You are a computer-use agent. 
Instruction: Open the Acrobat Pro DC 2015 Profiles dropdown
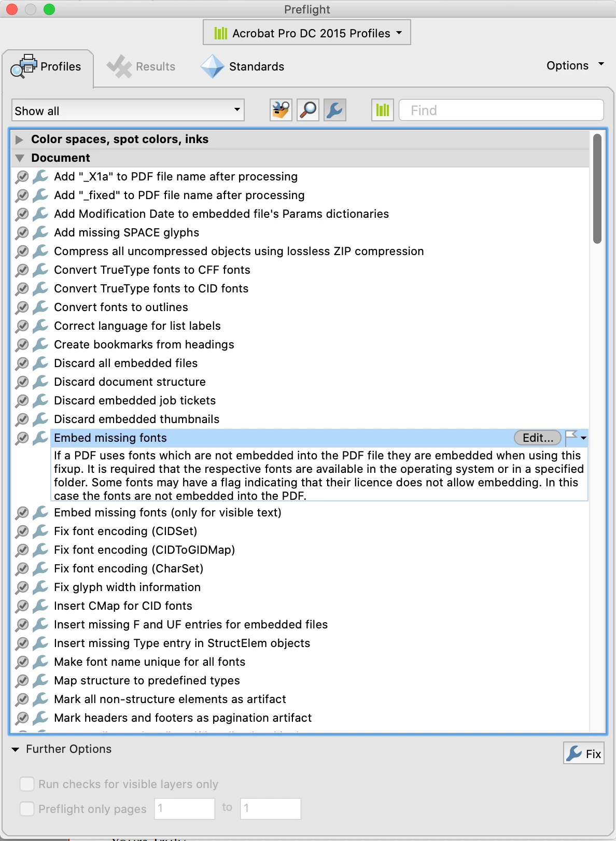(x=307, y=33)
